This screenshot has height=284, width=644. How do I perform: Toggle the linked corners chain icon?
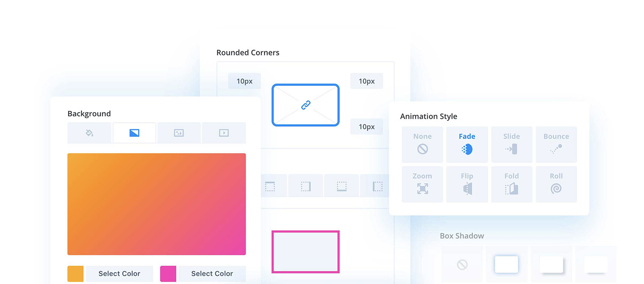[305, 105]
